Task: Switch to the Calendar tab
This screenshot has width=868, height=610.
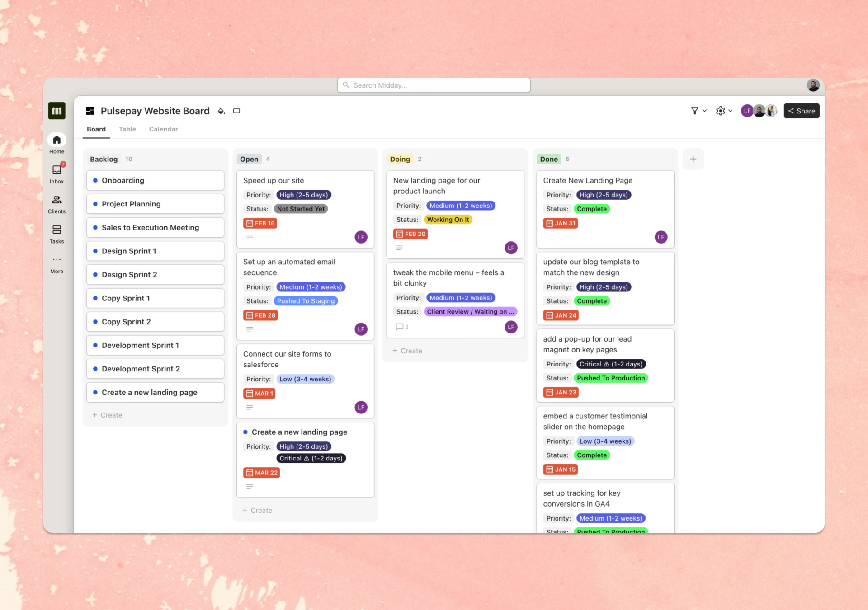Action: point(163,129)
